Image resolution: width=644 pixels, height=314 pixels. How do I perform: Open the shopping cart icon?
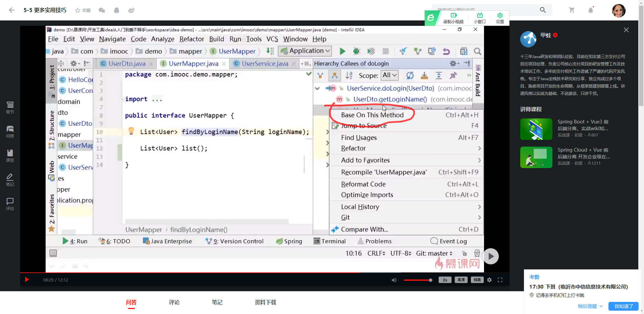tap(572, 10)
